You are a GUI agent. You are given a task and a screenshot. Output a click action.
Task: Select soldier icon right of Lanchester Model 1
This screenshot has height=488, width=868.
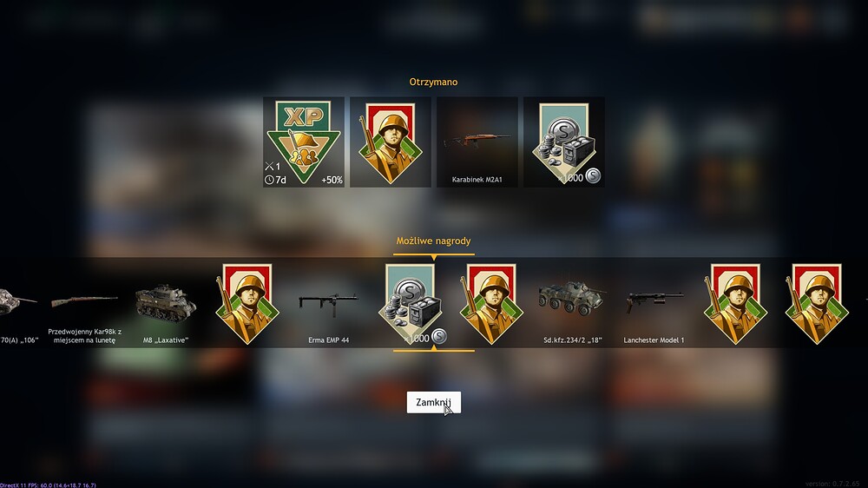pyautogui.click(x=735, y=304)
